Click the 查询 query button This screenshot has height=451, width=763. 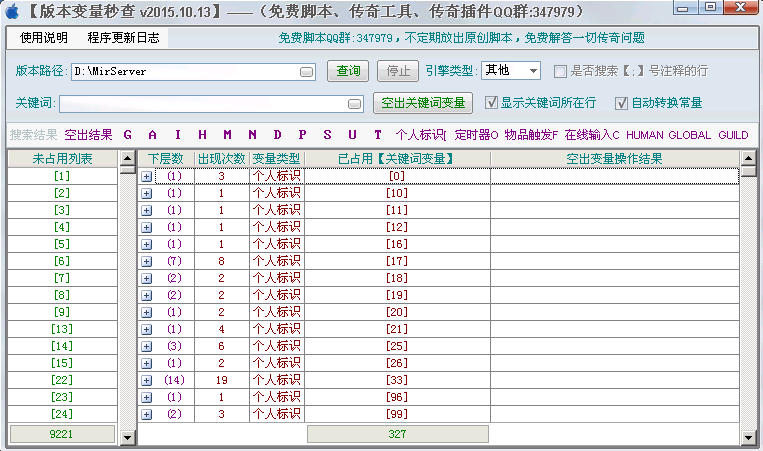(348, 71)
